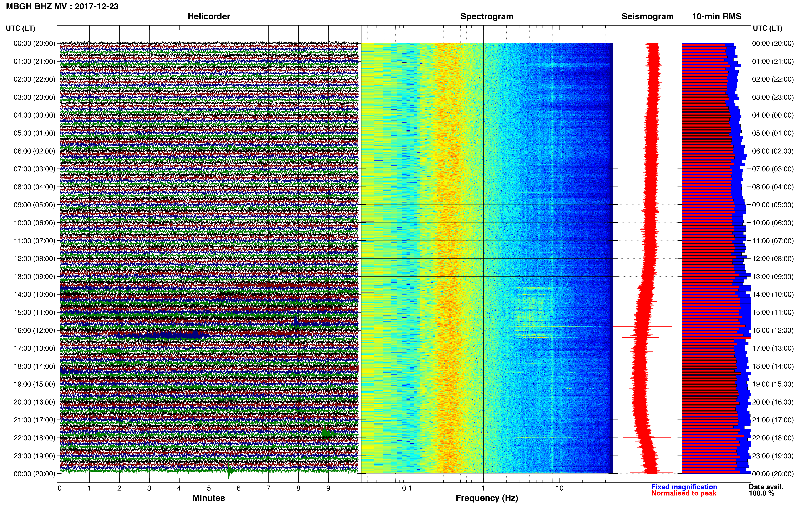Click the 1 Hz frequency tick label
Image resolution: width=812 pixels, height=508 pixels.
point(483,488)
